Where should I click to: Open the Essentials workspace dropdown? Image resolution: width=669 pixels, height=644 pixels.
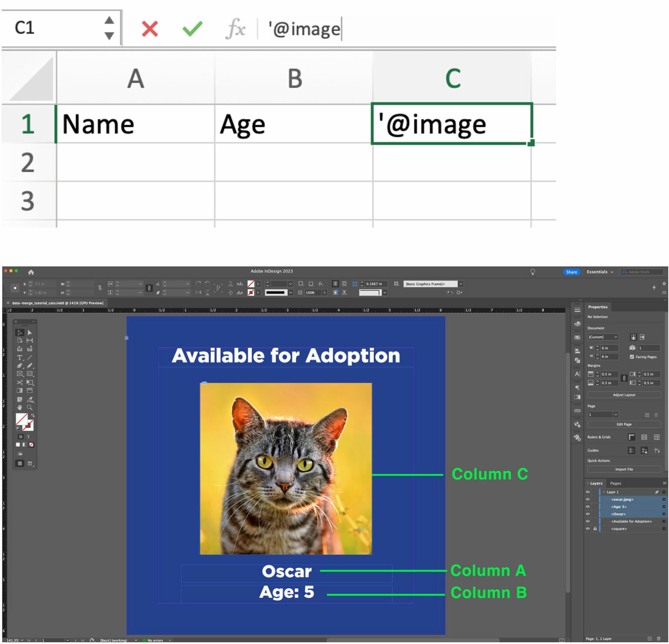(600, 272)
